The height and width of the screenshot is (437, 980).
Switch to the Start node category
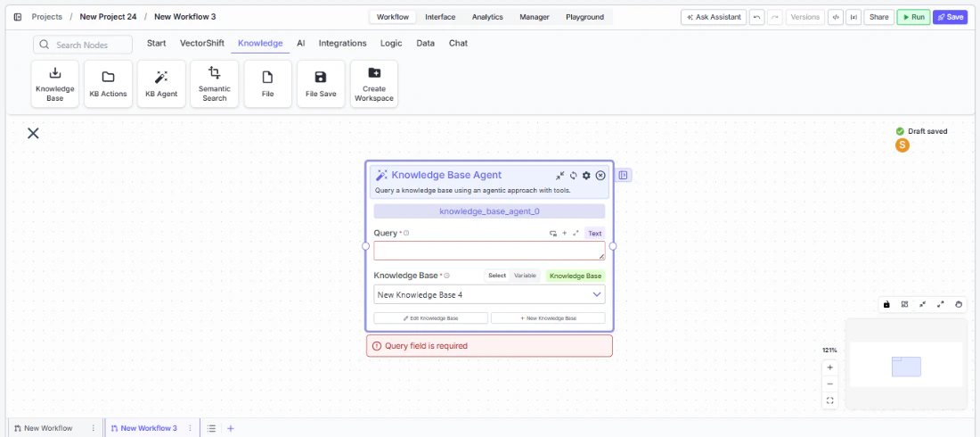coord(156,43)
